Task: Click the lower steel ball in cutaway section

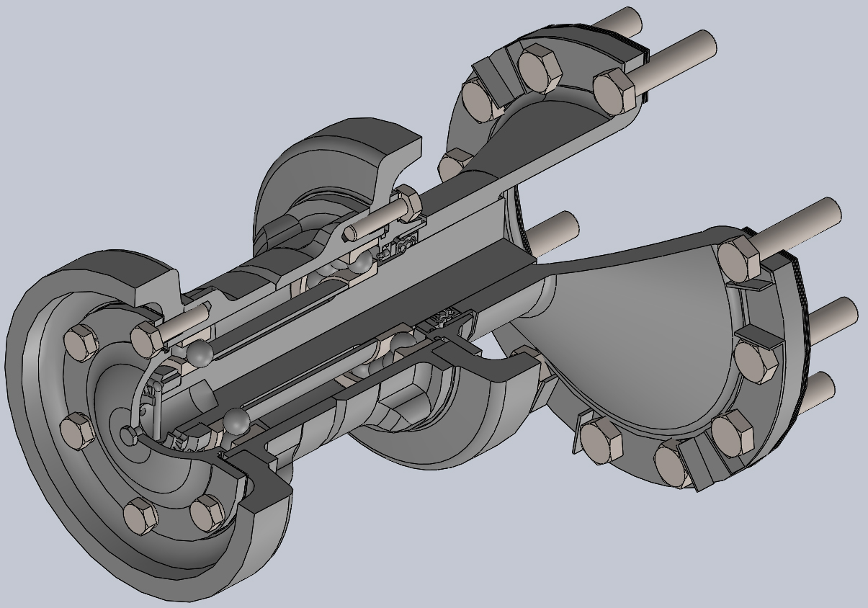Action: click(236, 422)
